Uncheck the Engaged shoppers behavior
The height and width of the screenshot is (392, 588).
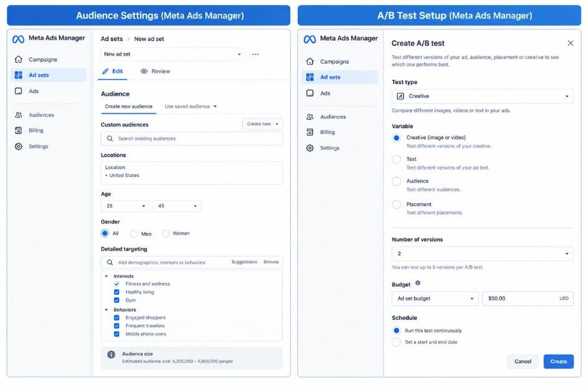(117, 318)
